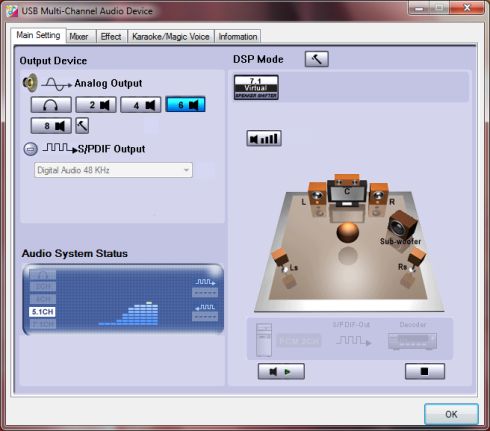Toggle the Analog Output speaker icon
Image resolution: width=490 pixels, height=431 pixels.
coord(30,83)
